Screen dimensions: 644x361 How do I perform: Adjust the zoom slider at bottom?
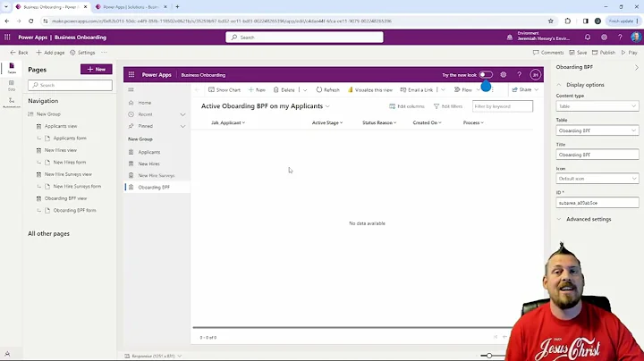click(x=489, y=356)
